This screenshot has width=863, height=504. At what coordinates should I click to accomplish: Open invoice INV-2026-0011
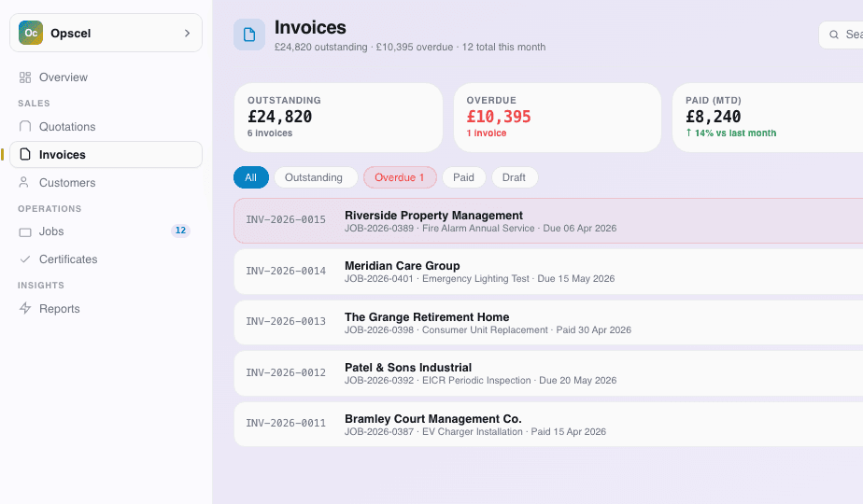coord(286,423)
